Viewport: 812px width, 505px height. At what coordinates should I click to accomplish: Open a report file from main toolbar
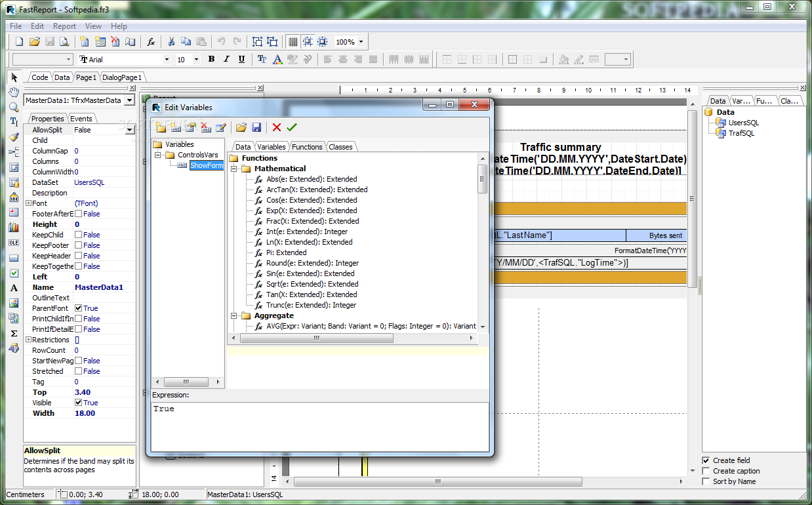pos(35,41)
